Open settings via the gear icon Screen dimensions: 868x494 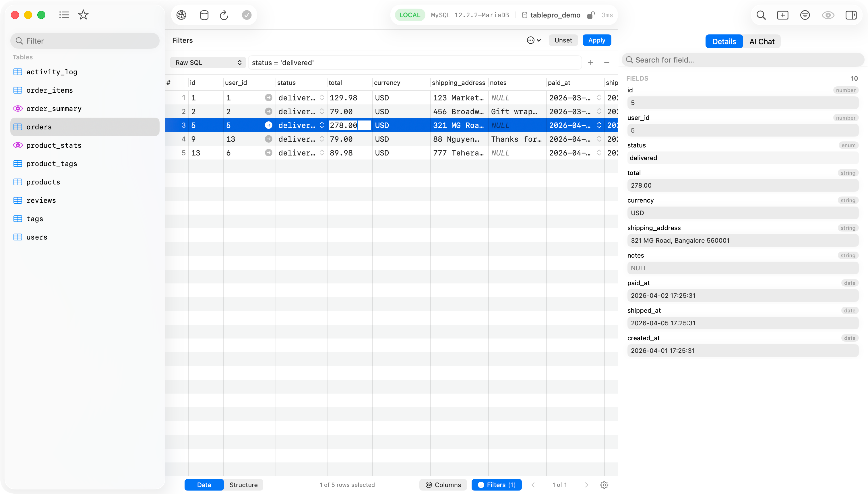tap(604, 485)
